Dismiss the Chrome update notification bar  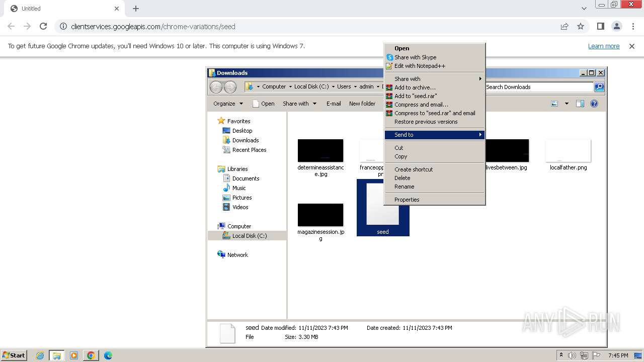point(632,46)
